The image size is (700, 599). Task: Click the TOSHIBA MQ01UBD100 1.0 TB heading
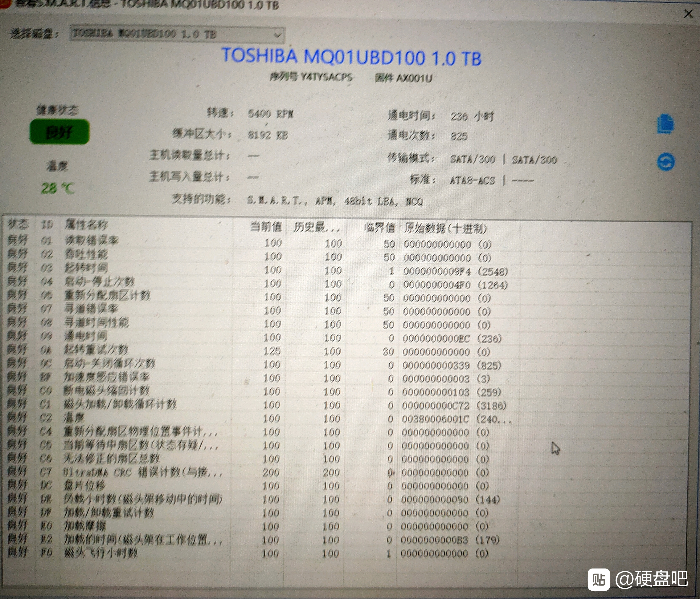(351, 57)
